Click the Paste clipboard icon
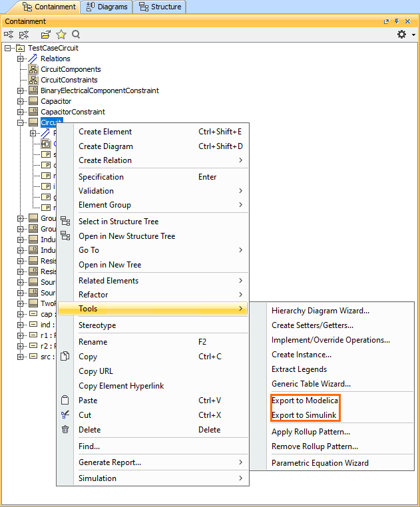Image resolution: width=420 pixels, height=507 pixels. 65,400
